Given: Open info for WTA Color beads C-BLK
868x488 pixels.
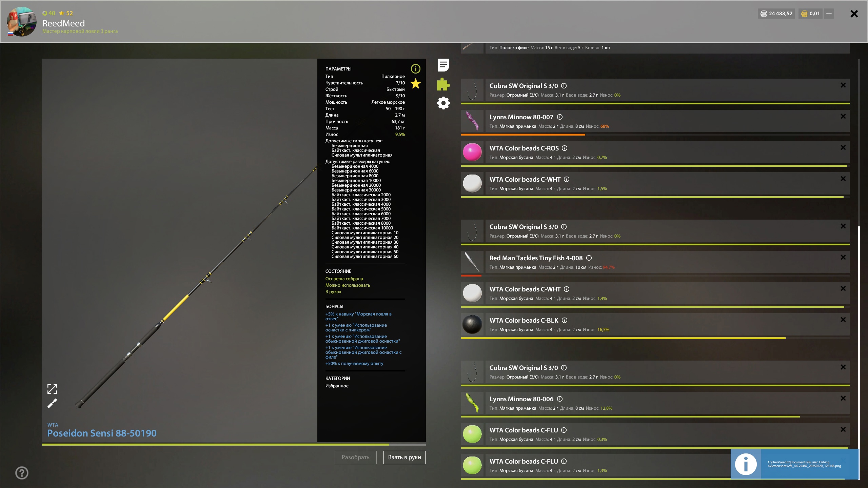Looking at the screenshot, I should coord(565,321).
